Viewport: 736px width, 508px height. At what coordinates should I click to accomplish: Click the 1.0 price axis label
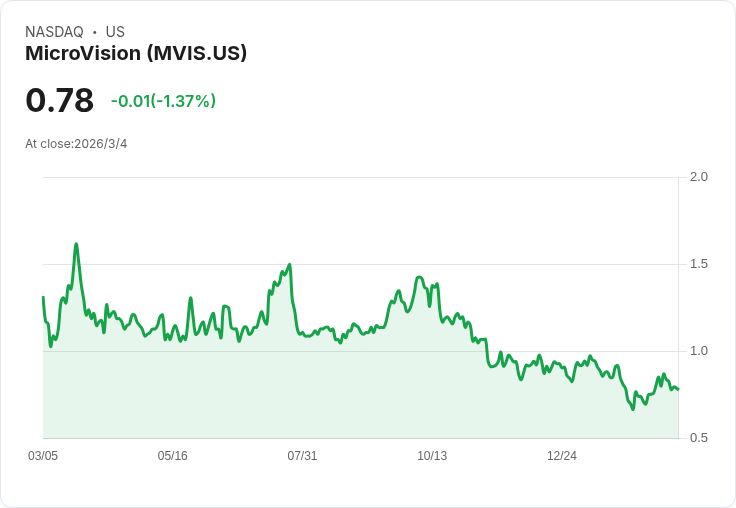[x=698, y=351]
